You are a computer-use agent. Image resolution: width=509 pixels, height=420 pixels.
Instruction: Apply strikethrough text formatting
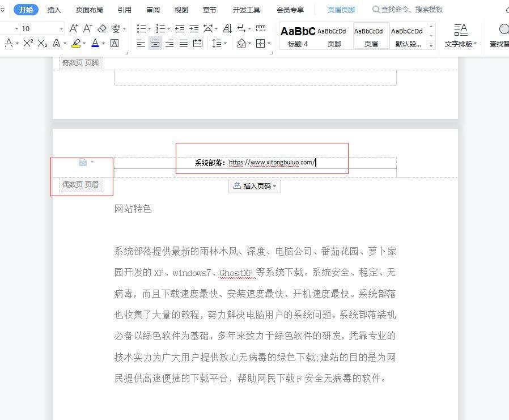click(9, 43)
